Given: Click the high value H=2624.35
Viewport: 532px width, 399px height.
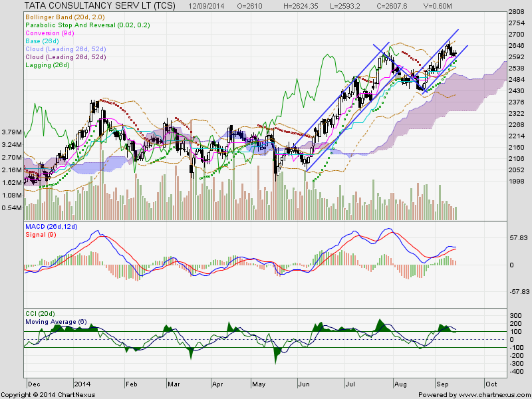Looking at the screenshot, I should (301, 6).
